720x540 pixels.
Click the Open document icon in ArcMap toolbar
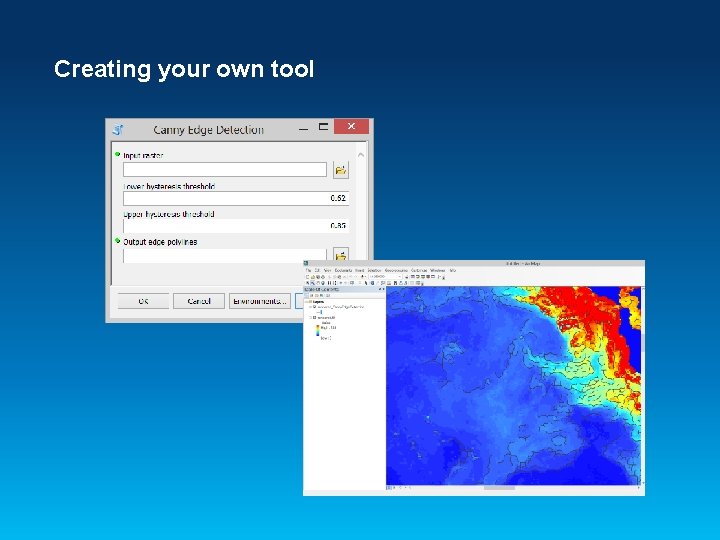(313, 277)
